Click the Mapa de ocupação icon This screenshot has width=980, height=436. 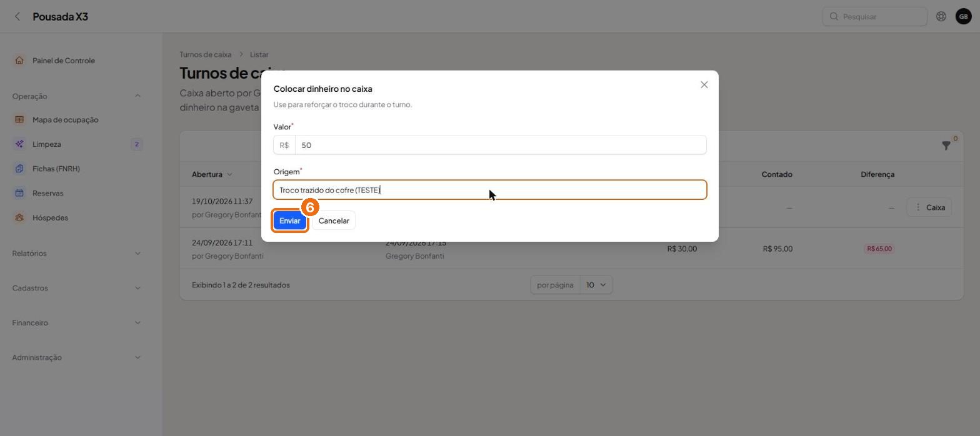(x=19, y=119)
